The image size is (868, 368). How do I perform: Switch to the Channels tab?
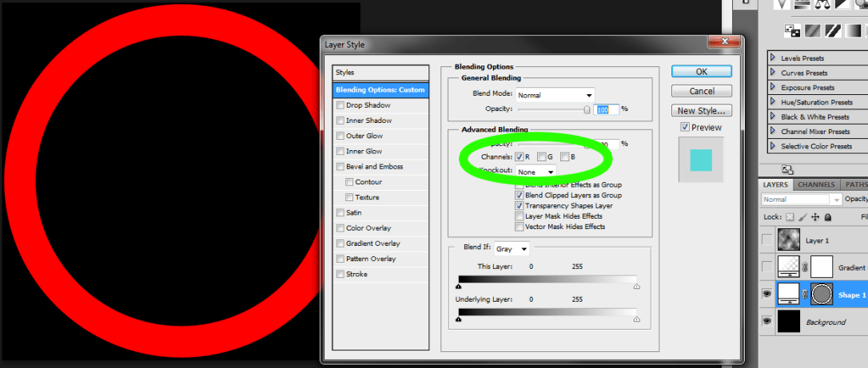click(x=816, y=184)
